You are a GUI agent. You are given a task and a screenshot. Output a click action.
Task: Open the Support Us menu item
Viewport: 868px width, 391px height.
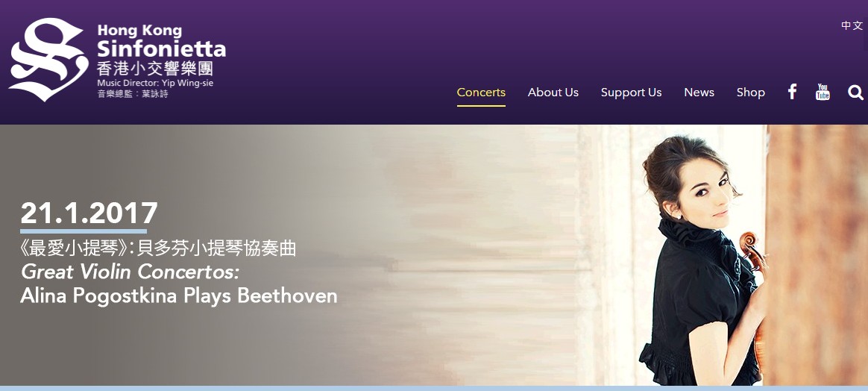coord(631,93)
